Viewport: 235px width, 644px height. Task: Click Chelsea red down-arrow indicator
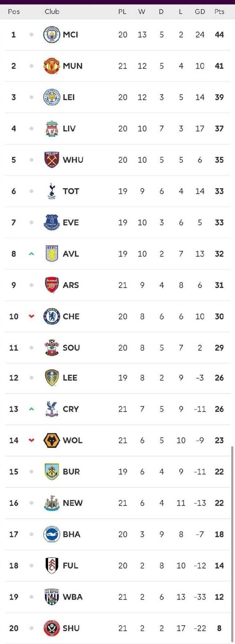coord(32,317)
